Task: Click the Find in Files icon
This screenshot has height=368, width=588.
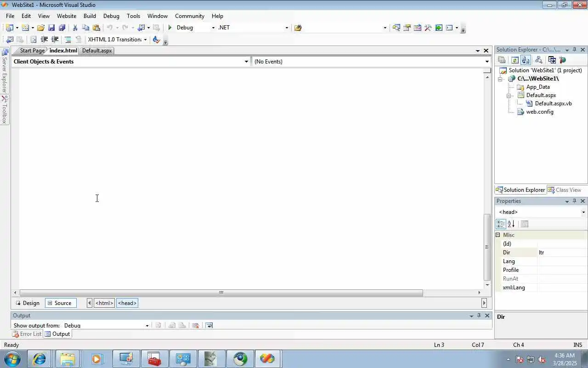Action: [298, 28]
